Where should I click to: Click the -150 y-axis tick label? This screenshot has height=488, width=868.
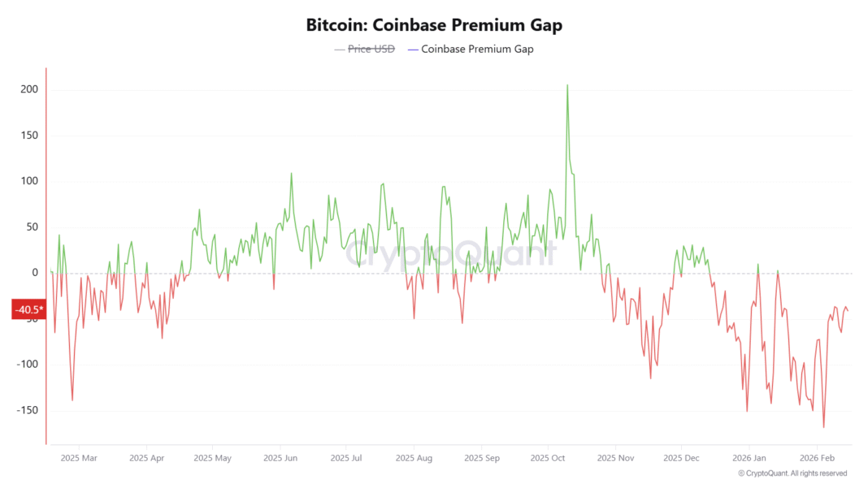28,410
